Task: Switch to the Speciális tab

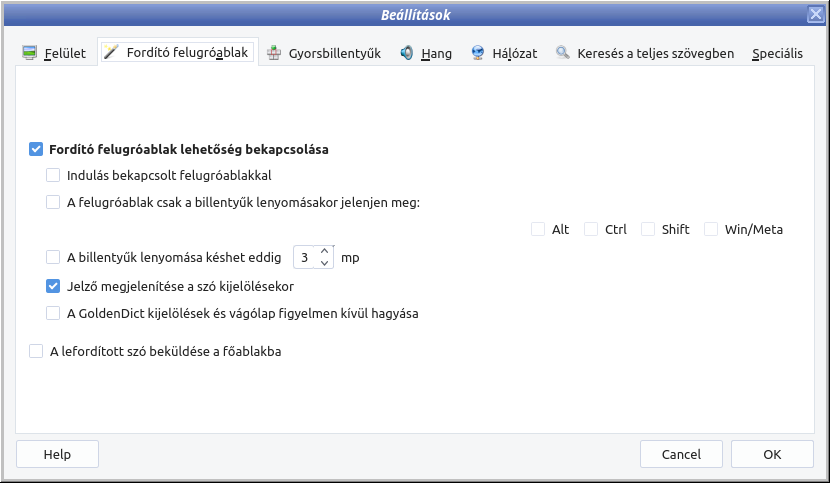Action: click(777, 53)
